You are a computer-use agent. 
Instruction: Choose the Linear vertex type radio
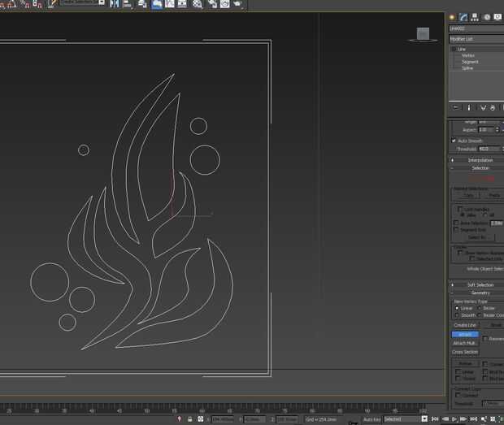pyautogui.click(x=457, y=309)
